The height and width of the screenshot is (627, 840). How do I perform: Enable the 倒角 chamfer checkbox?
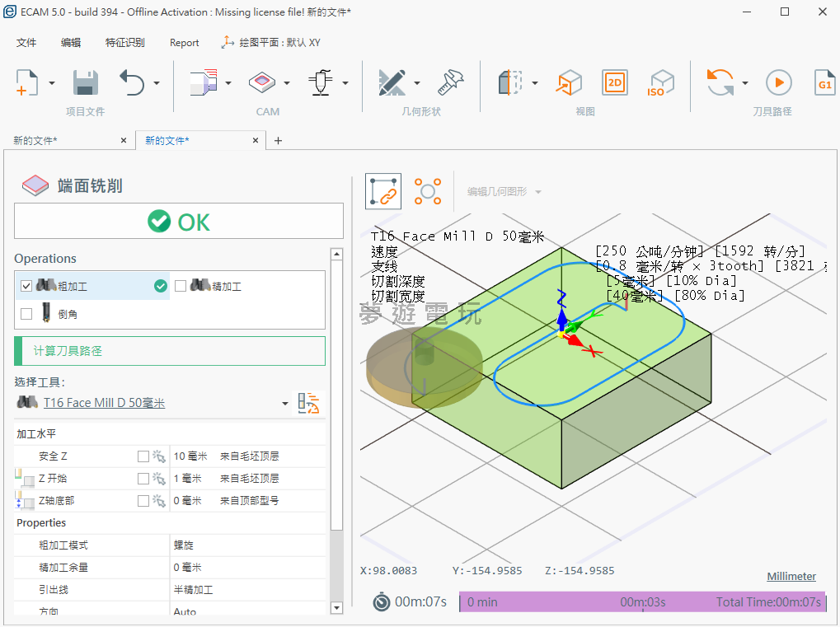26,314
